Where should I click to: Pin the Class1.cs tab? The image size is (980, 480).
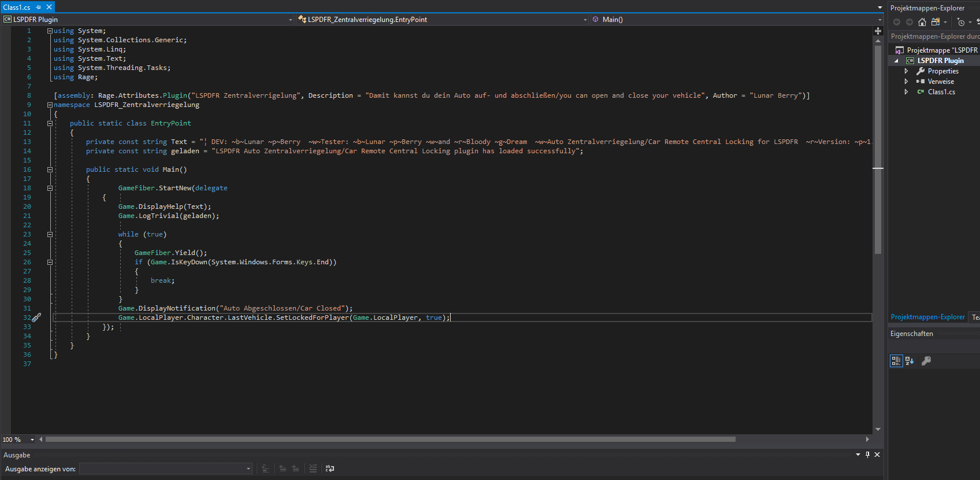39,7
